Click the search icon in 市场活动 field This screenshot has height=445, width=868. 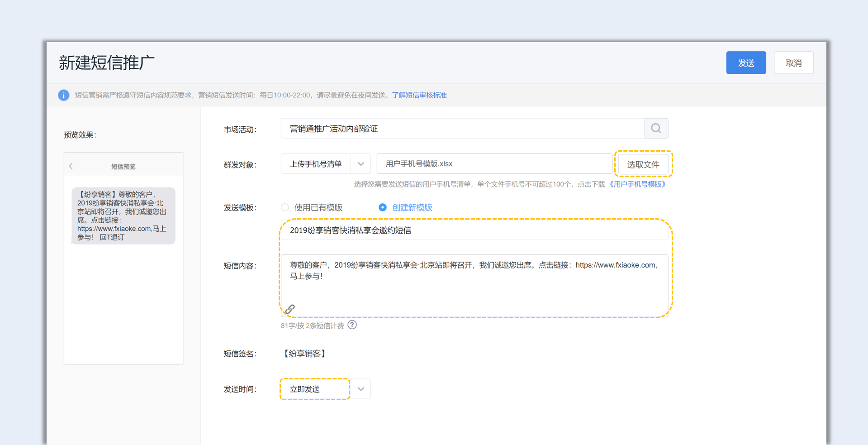(656, 129)
